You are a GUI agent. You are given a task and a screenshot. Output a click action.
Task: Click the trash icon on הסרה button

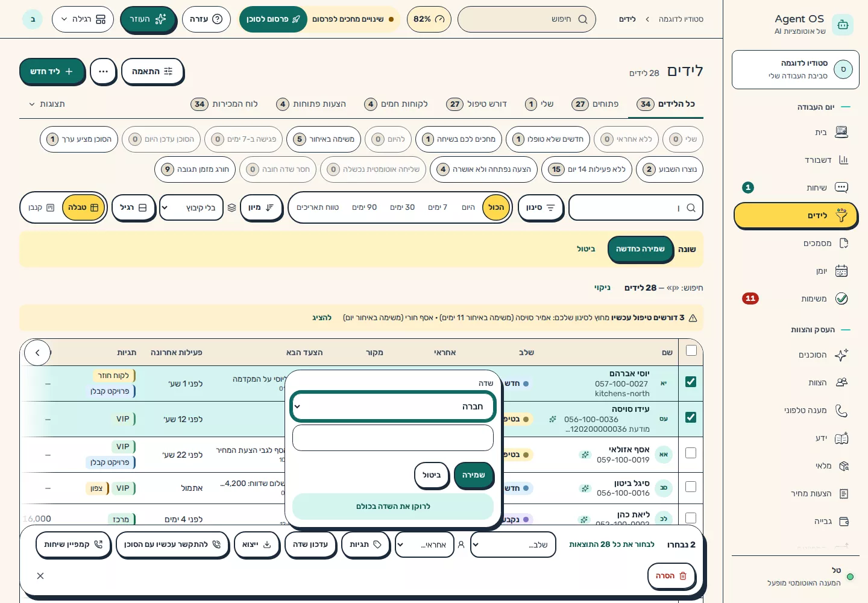click(683, 576)
